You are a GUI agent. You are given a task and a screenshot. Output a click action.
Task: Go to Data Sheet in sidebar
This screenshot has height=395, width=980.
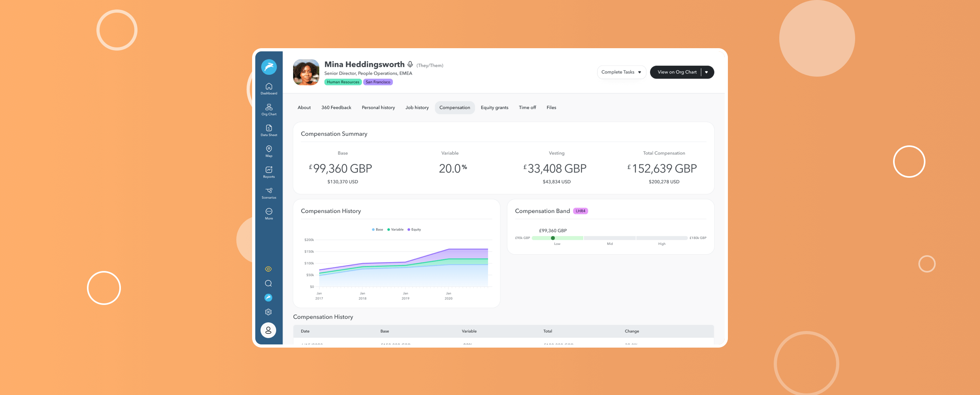pyautogui.click(x=269, y=130)
